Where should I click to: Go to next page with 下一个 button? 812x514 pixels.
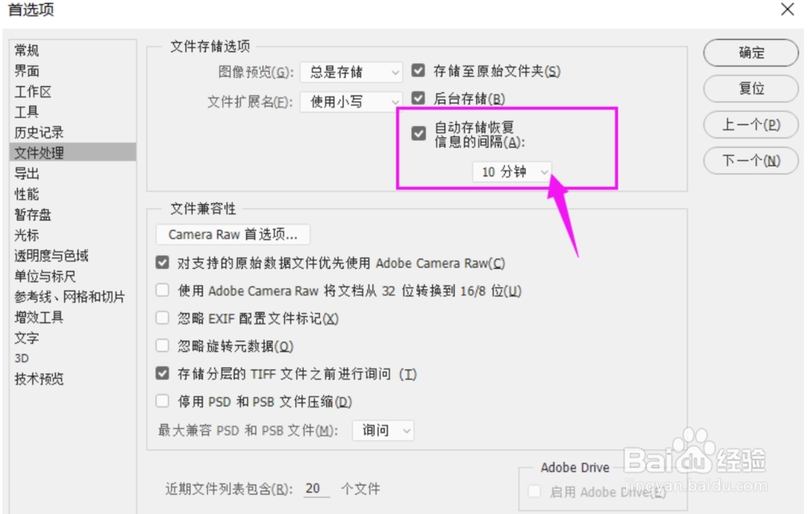[751, 161]
